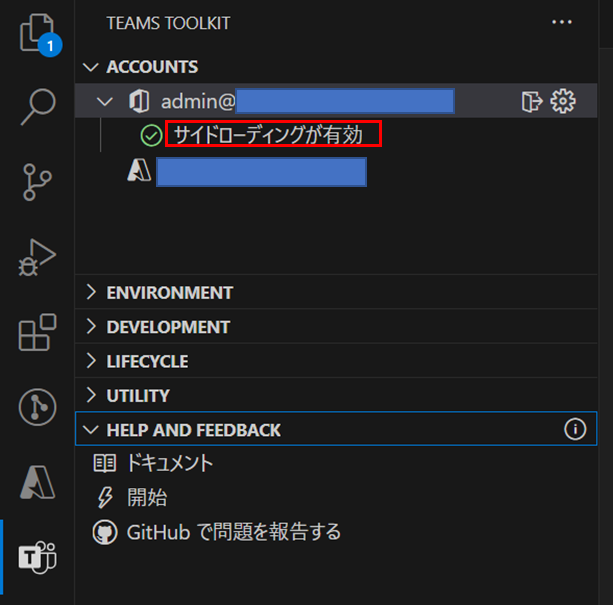Click the lightning bolt 開始 icon

point(105,498)
